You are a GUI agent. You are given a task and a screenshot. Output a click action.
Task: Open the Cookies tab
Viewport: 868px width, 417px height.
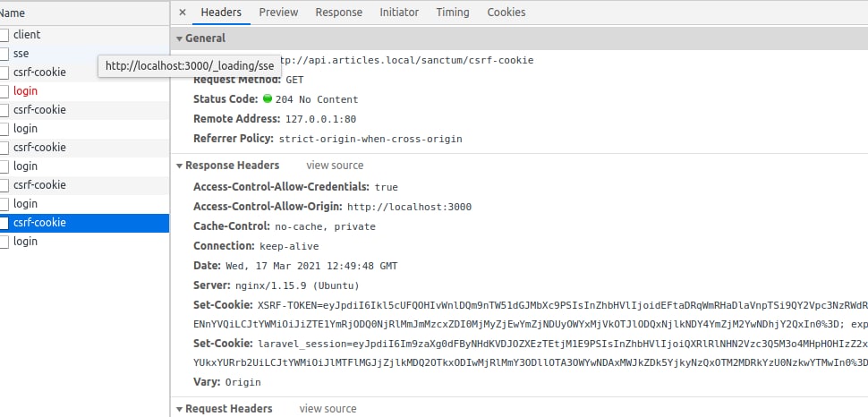pos(506,13)
